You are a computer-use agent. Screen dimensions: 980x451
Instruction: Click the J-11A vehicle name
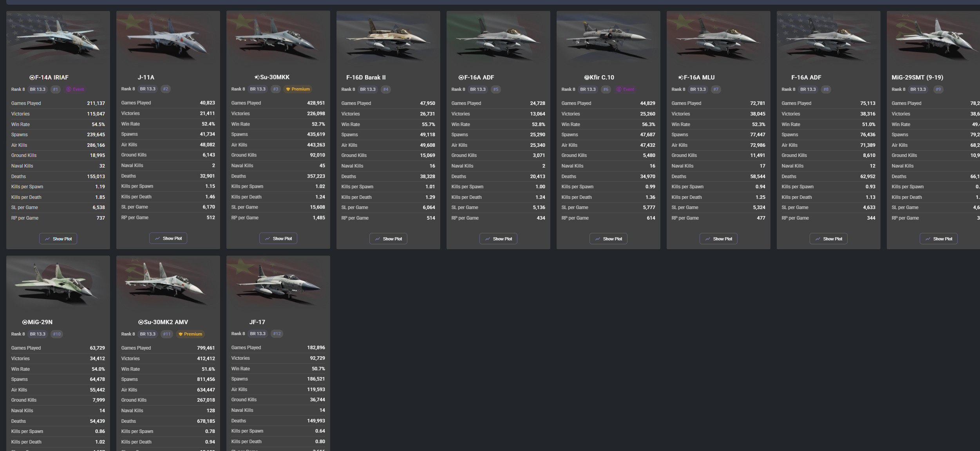point(146,78)
